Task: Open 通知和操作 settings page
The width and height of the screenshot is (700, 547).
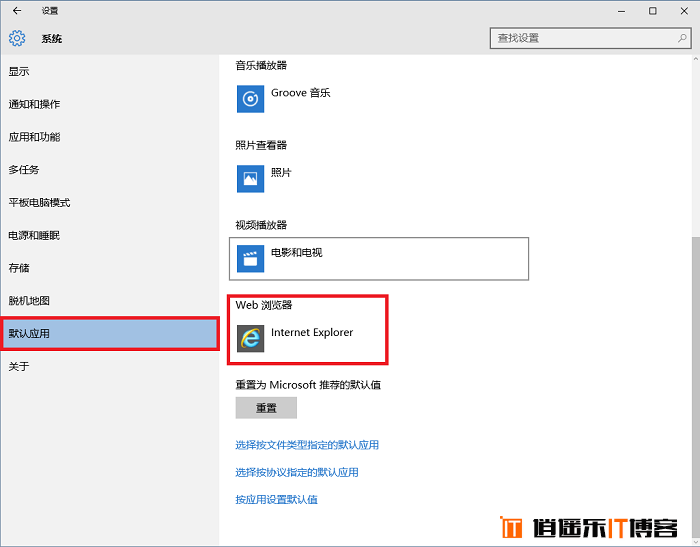Action: (109, 104)
